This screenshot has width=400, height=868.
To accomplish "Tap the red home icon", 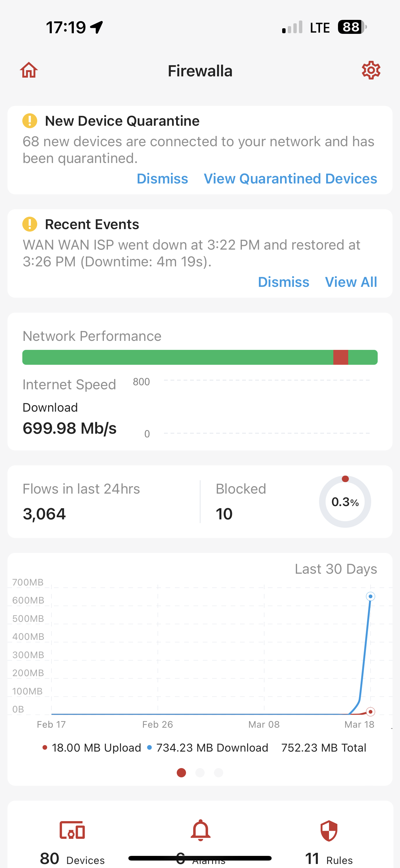I will tap(29, 70).
